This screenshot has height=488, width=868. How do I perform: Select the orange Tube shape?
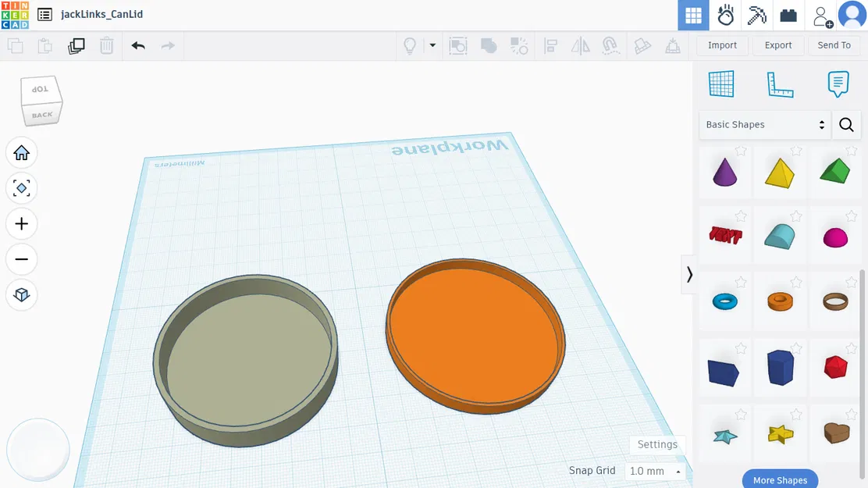[x=780, y=302]
